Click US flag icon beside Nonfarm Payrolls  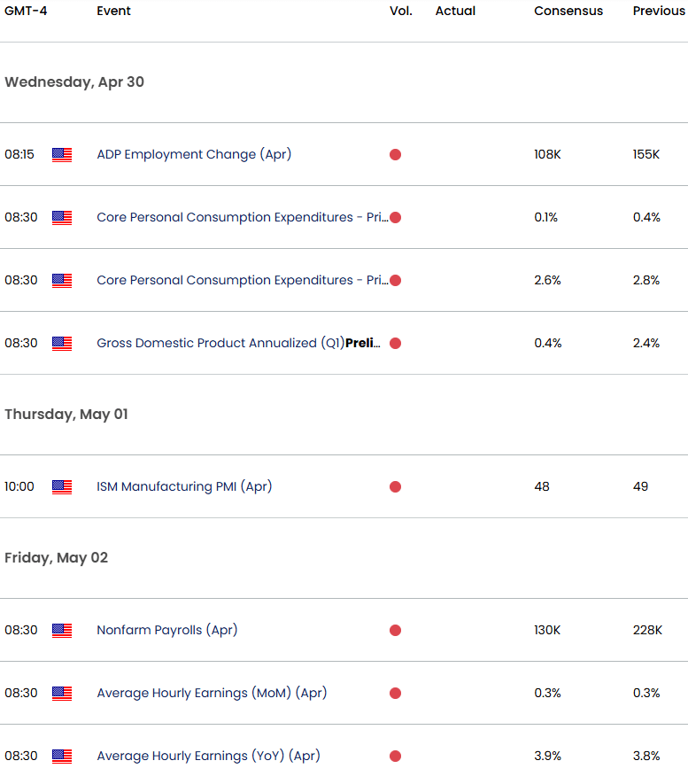[62, 630]
